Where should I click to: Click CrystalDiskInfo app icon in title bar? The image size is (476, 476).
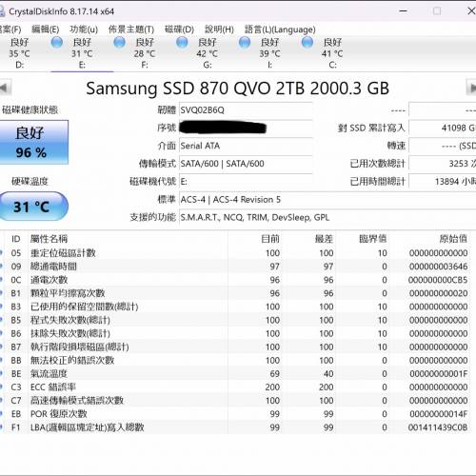[2, 11]
